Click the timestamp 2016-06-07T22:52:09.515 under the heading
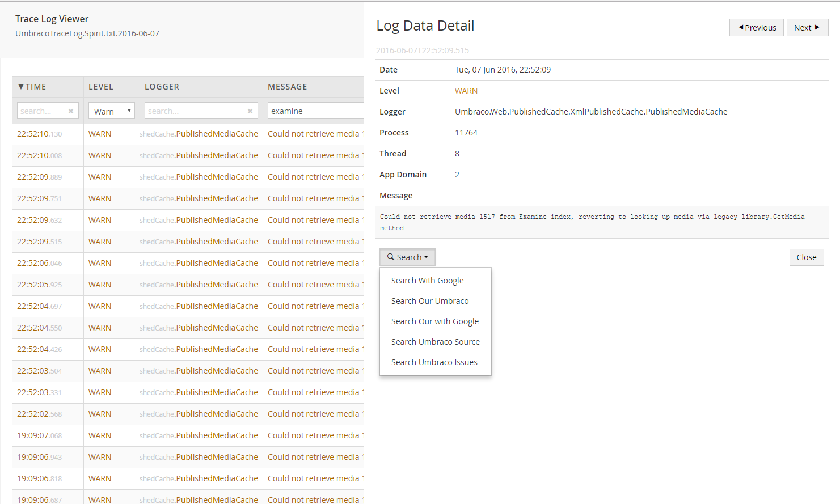 423,50
